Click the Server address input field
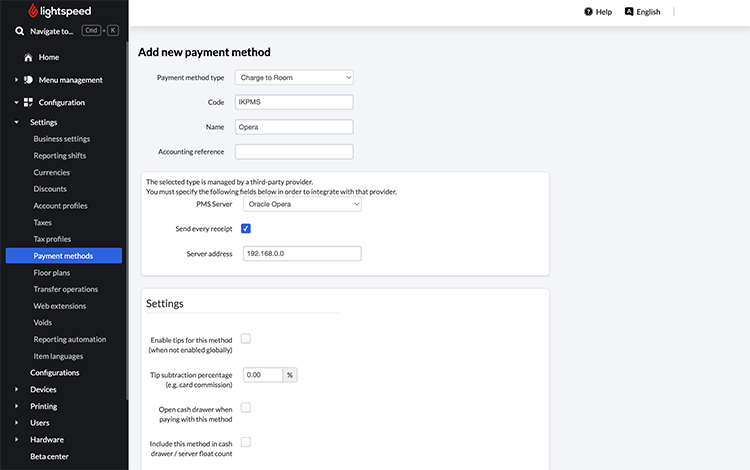Viewport: 750px width, 470px height. click(x=302, y=254)
